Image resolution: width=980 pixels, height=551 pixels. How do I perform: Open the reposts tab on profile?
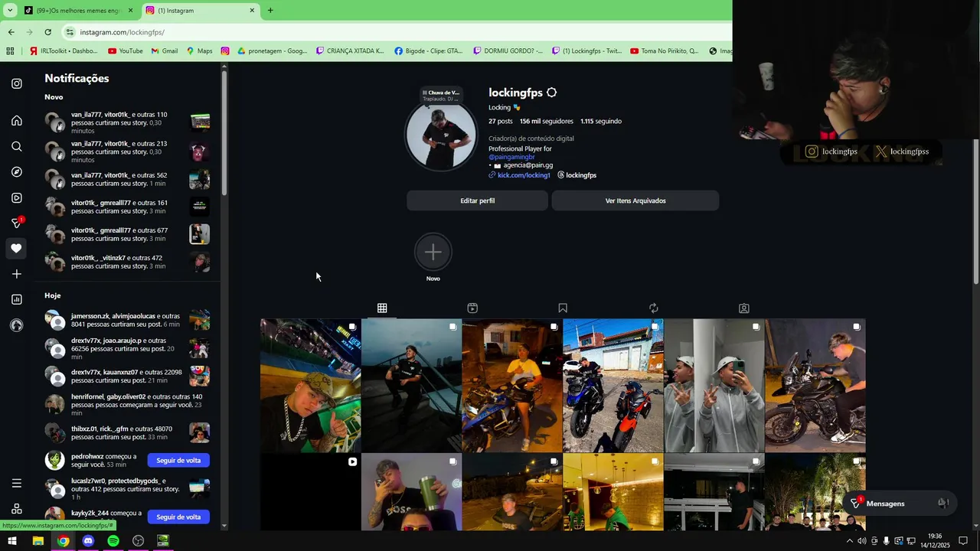pos(653,308)
